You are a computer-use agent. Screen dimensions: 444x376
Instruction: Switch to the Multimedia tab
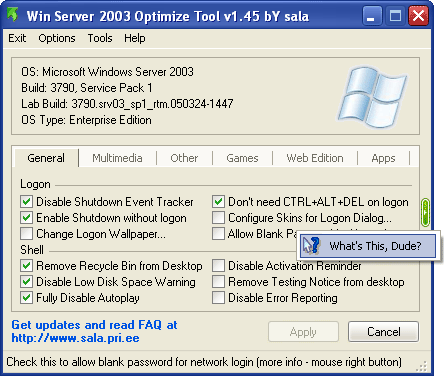117,158
